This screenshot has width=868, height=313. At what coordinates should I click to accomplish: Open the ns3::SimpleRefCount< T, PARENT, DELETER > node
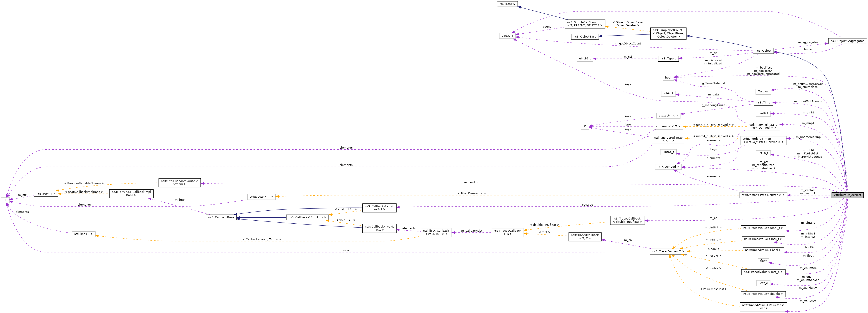(x=585, y=24)
